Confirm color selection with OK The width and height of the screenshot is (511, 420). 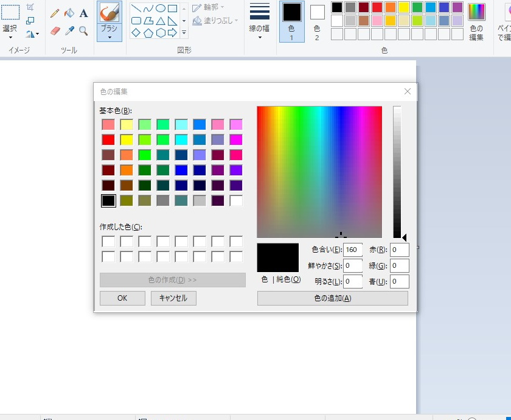point(122,298)
